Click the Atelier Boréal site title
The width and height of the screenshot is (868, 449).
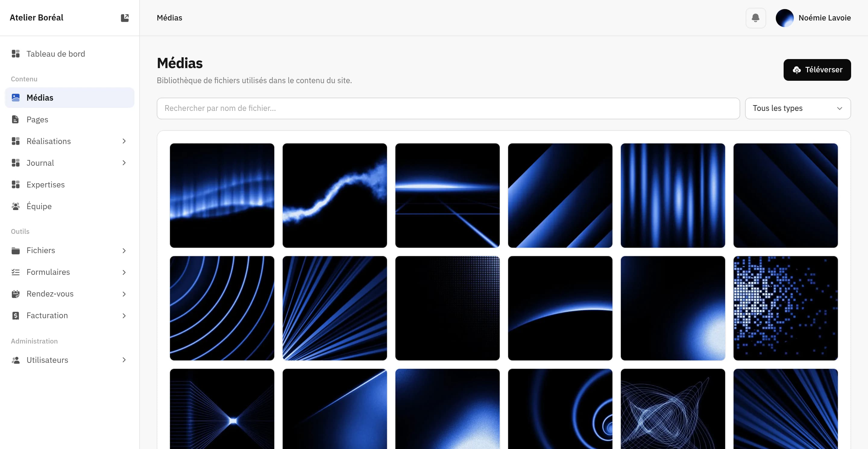36,17
